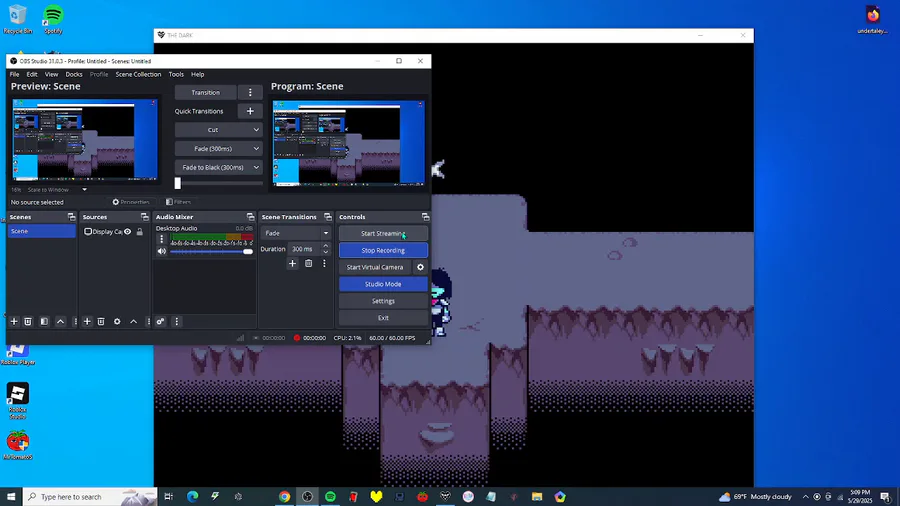Open the Scene Collection menu

point(138,74)
